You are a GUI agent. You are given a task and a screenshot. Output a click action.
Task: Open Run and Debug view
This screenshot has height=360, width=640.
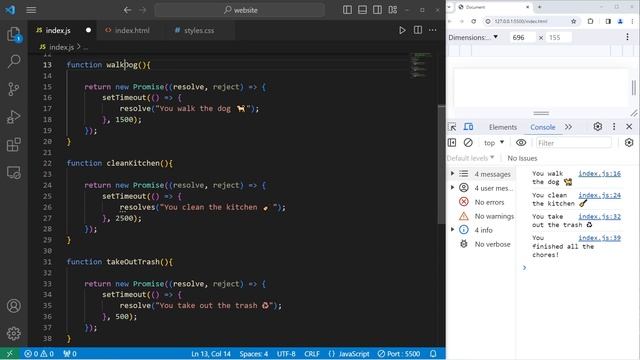(14, 117)
